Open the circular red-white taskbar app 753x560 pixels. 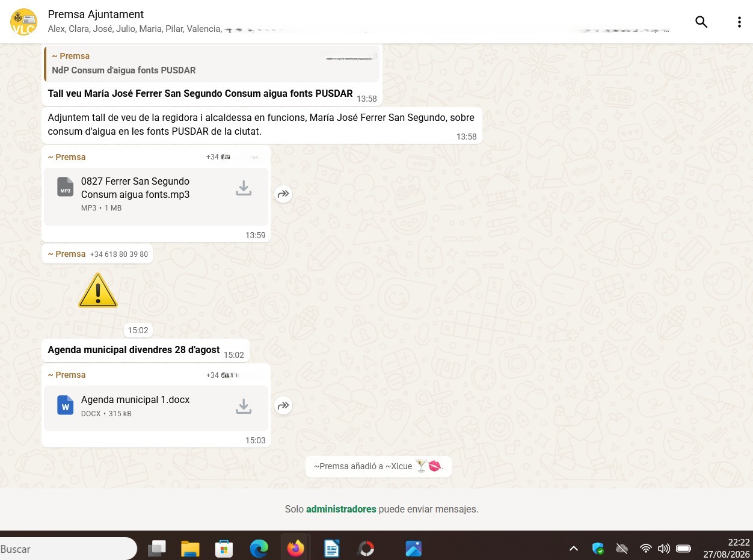click(x=366, y=549)
